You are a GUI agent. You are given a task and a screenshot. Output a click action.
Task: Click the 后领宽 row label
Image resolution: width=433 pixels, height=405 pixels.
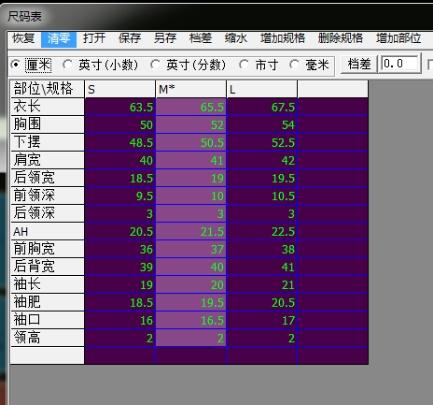tap(47, 178)
